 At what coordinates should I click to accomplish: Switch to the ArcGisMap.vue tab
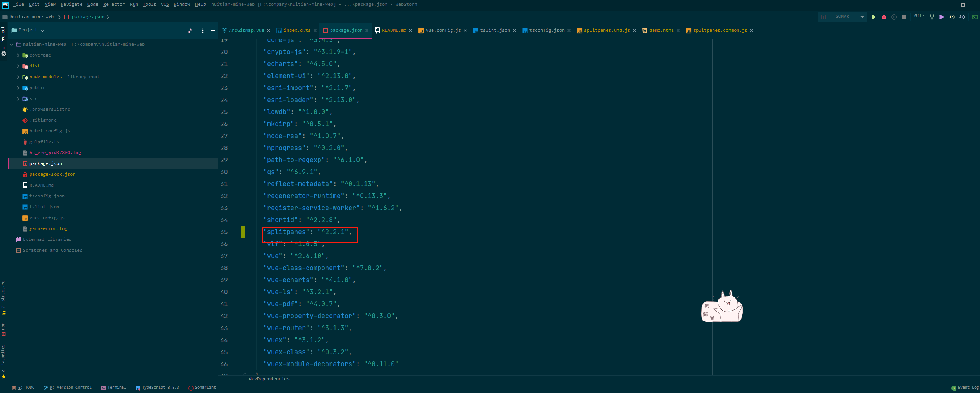point(246,31)
